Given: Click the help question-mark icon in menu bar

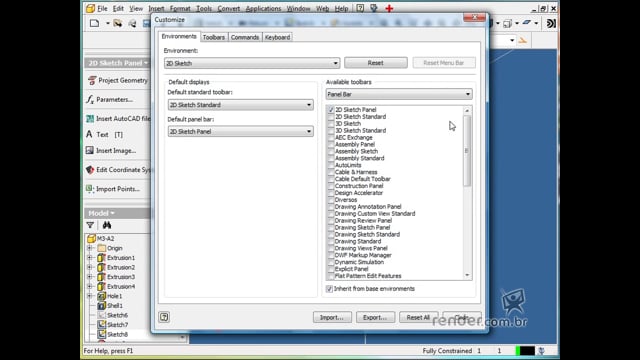Looking at the screenshot, I should [360, 8].
